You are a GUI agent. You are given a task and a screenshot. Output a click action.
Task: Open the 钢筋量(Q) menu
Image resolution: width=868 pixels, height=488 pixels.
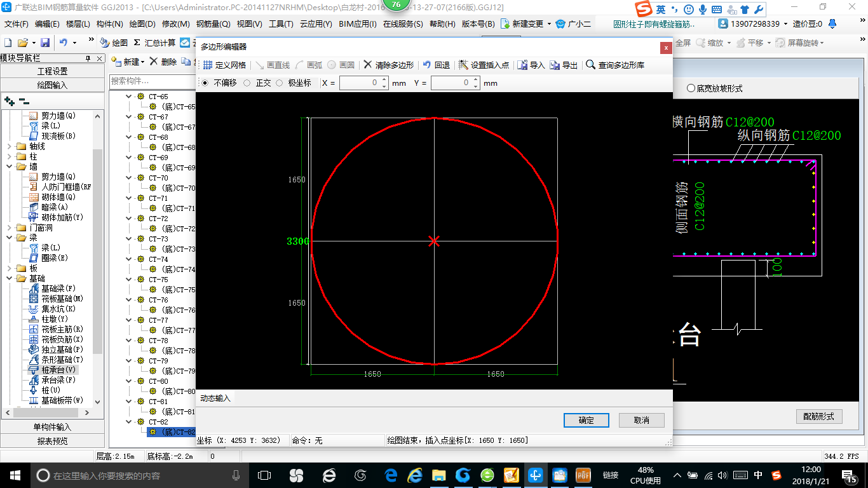[x=213, y=24]
